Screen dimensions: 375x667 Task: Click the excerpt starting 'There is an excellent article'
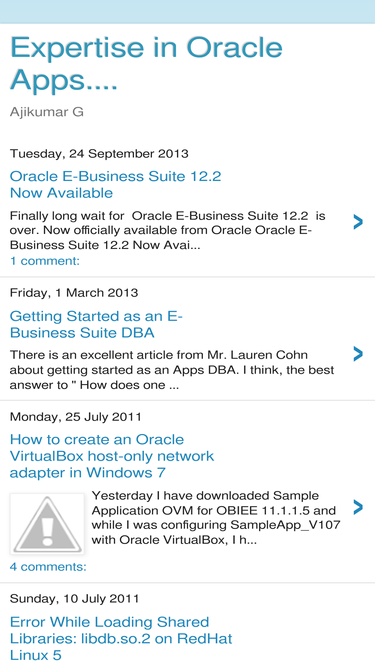(x=172, y=370)
